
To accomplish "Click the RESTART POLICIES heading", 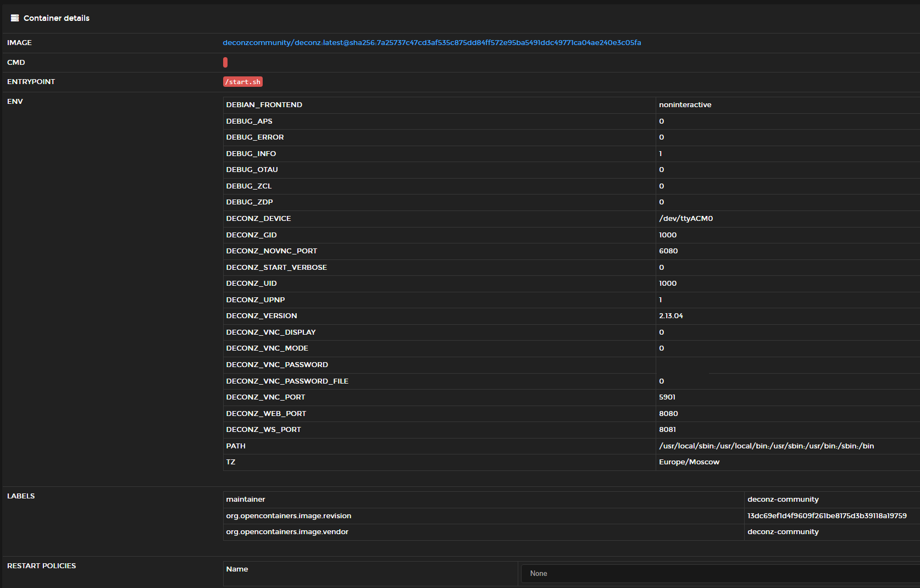I will [41, 565].
